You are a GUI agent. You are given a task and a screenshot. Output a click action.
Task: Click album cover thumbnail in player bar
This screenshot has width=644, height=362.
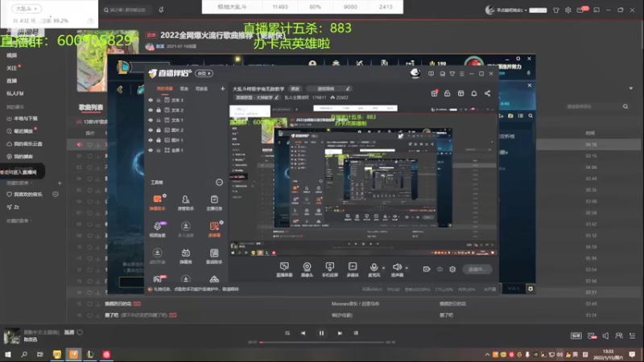click(12, 335)
